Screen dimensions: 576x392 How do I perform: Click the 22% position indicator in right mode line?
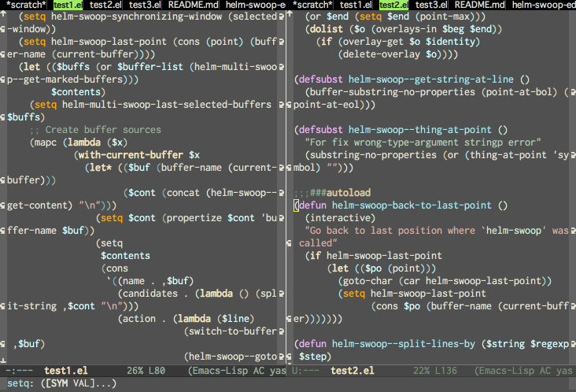(423, 369)
